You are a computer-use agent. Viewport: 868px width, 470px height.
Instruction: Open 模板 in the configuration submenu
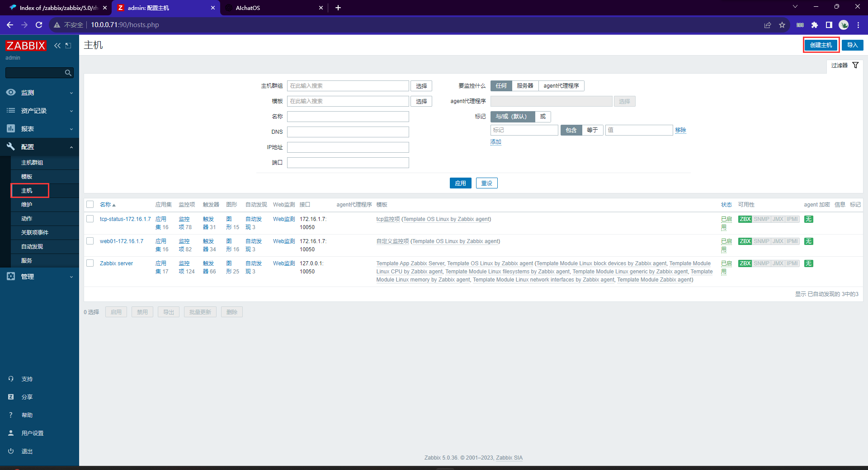pos(27,177)
